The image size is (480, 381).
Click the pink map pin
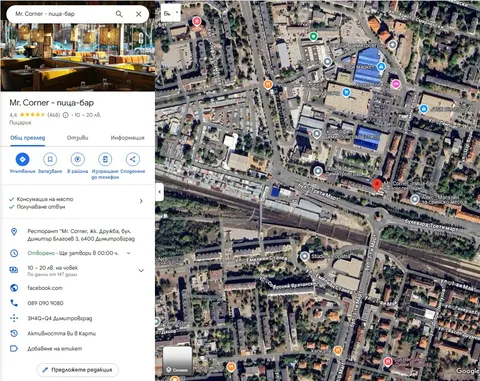[396, 84]
